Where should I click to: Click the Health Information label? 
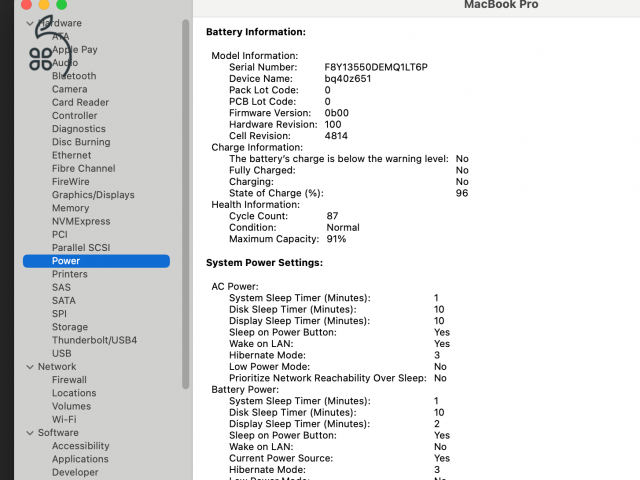click(255, 204)
